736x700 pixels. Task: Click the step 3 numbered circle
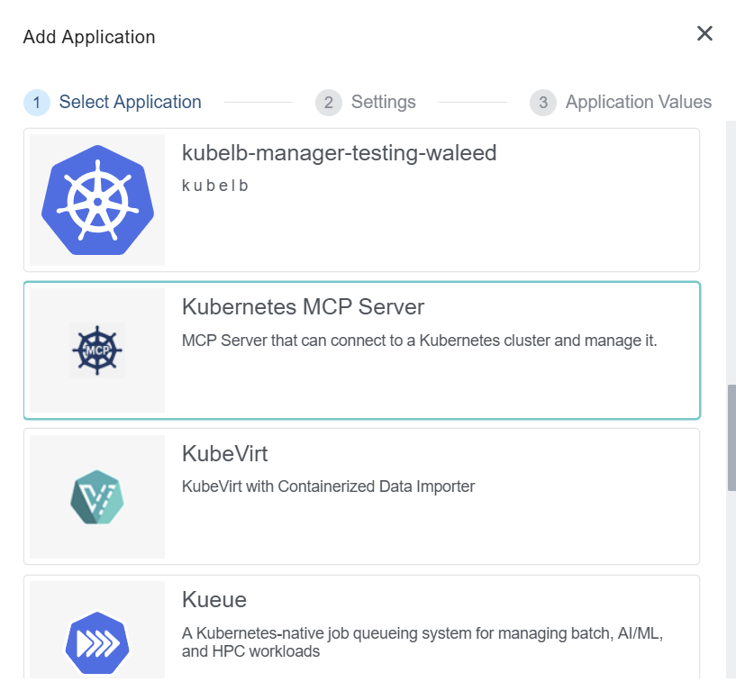(x=543, y=103)
